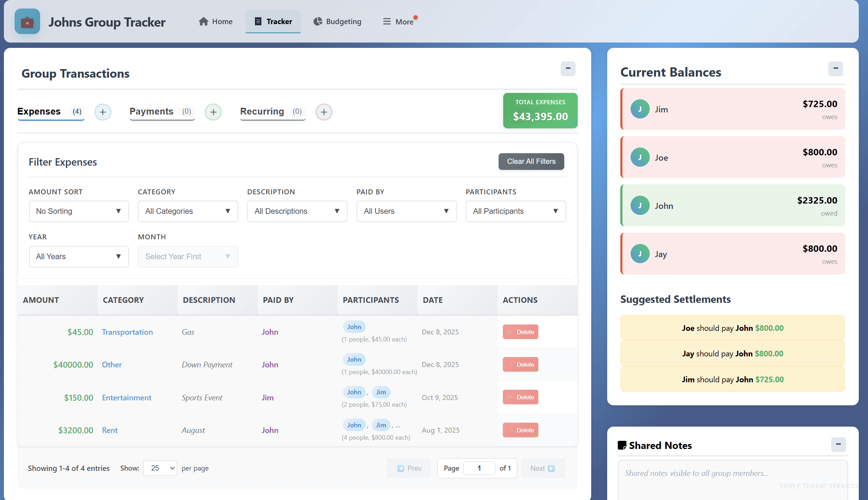
Task: Collapse the Shared Notes panel
Action: 839,444
